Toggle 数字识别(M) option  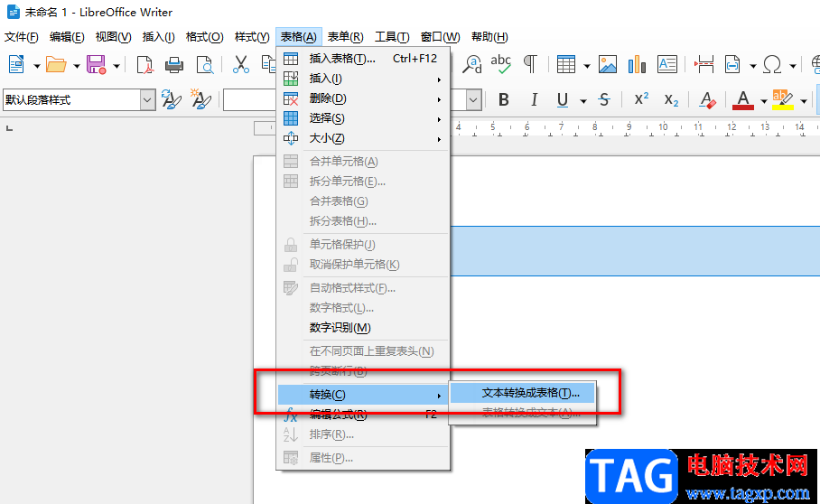(363, 328)
